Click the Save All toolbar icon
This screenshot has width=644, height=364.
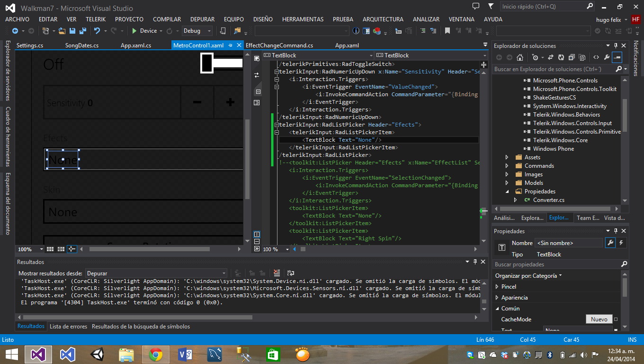click(82, 31)
